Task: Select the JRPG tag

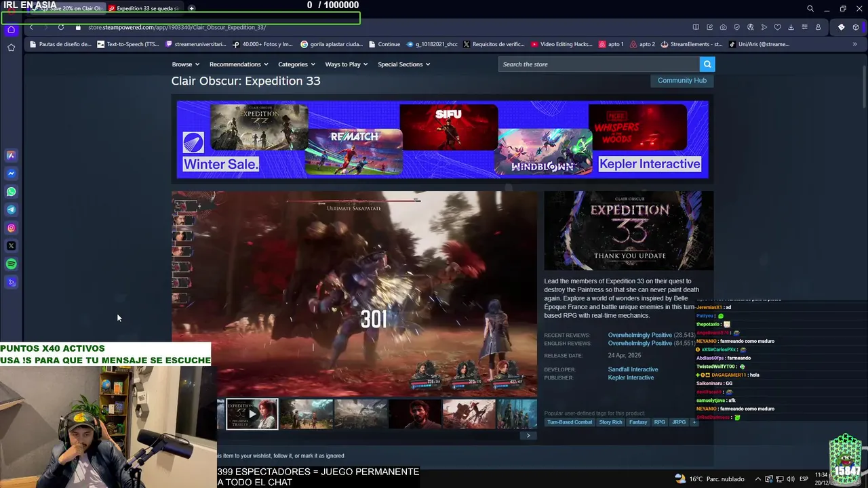Action: click(679, 422)
